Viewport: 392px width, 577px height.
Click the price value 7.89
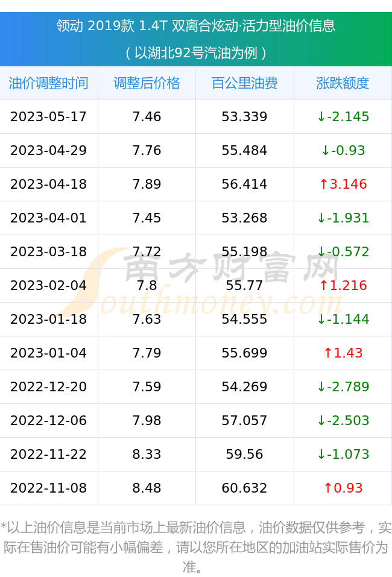click(x=147, y=184)
